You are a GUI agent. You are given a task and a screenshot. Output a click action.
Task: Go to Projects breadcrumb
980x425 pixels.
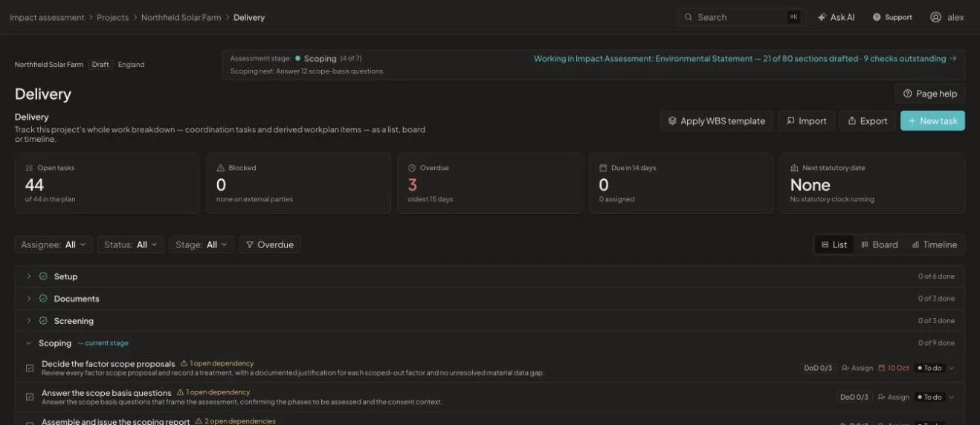click(113, 17)
